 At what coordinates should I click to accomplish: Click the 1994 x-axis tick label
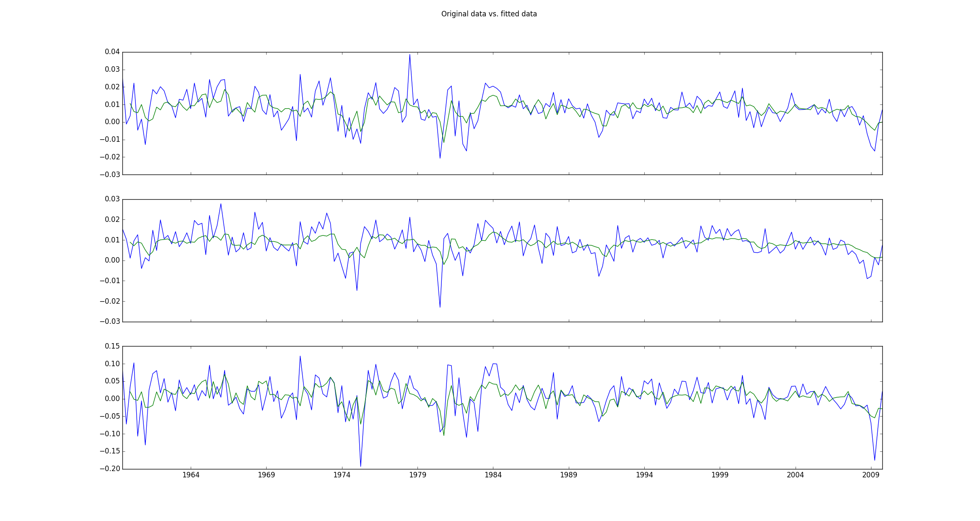(644, 475)
